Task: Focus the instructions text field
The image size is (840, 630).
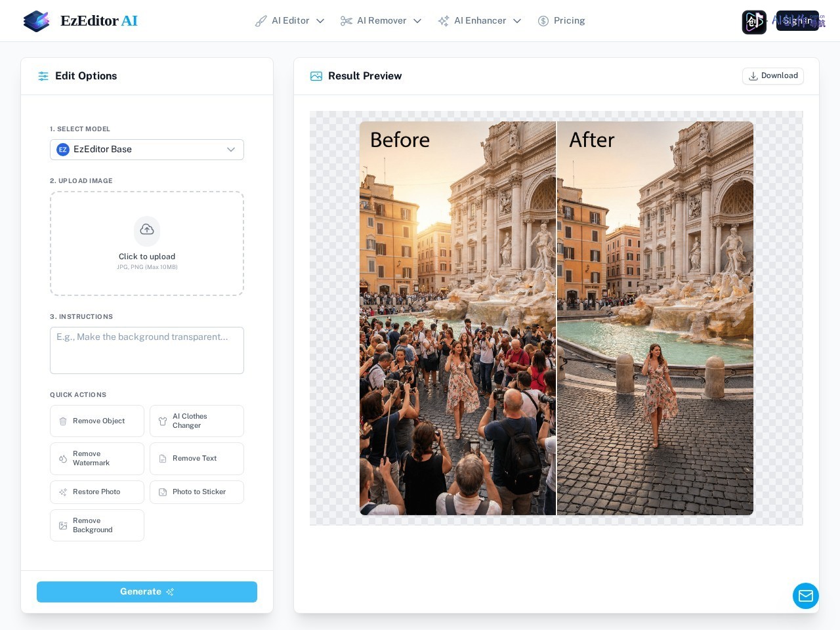Action: tap(147, 350)
